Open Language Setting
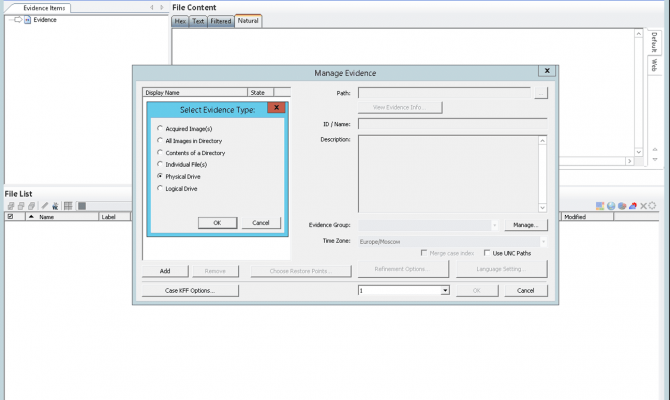Screen dimensions: 670x400 coord(502,269)
